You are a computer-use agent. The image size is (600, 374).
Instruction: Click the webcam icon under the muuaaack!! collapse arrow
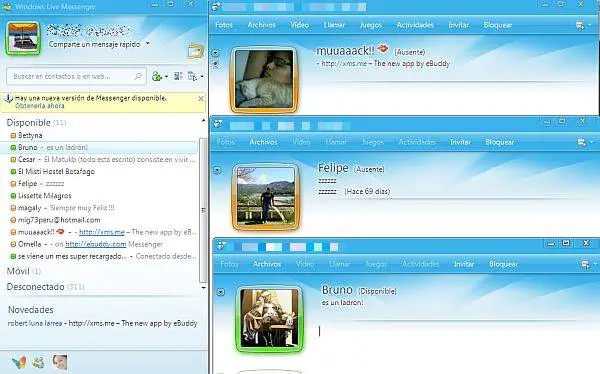point(216,64)
